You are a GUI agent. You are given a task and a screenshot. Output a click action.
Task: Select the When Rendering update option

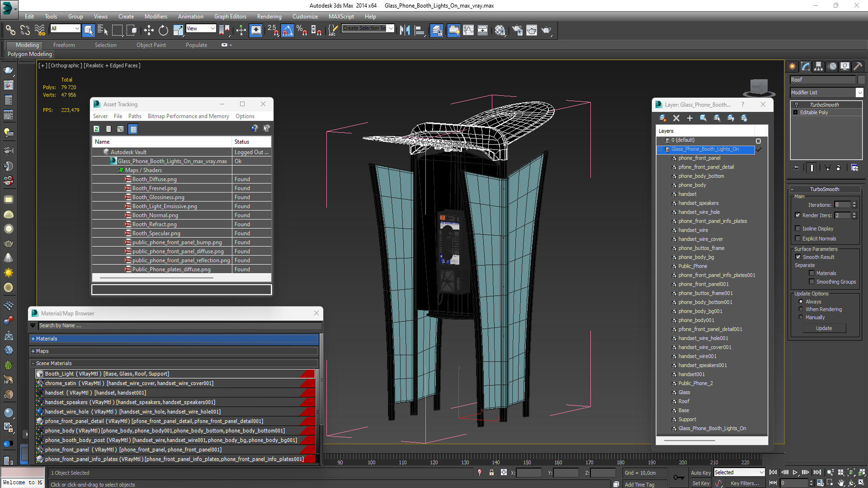click(801, 309)
